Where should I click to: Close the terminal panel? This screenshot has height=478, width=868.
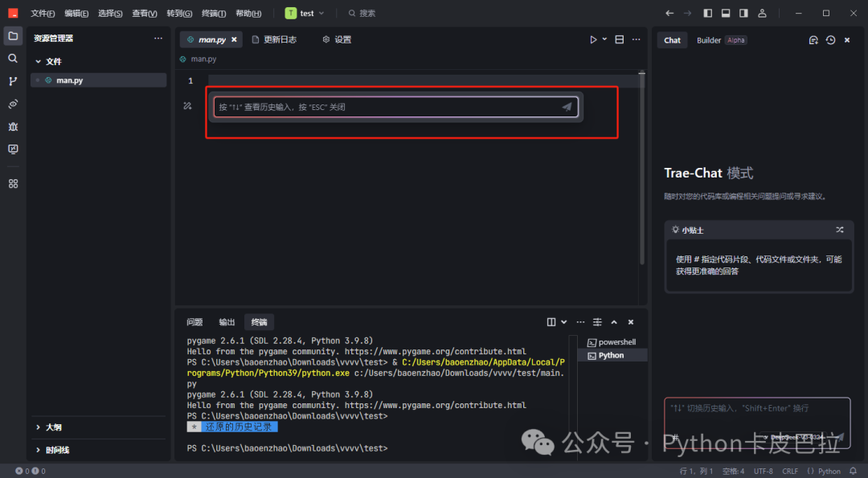pyautogui.click(x=631, y=322)
